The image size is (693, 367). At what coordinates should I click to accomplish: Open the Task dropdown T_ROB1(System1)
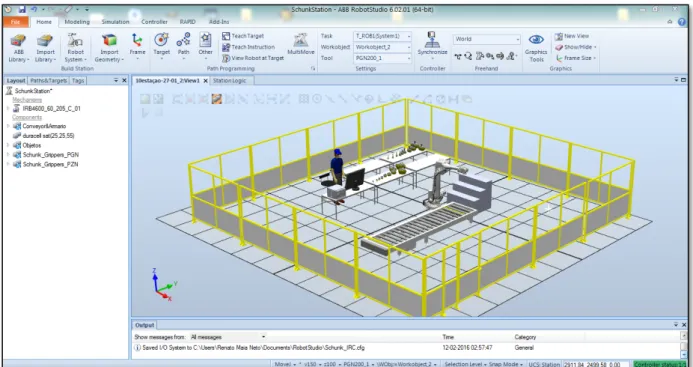[x=382, y=36]
